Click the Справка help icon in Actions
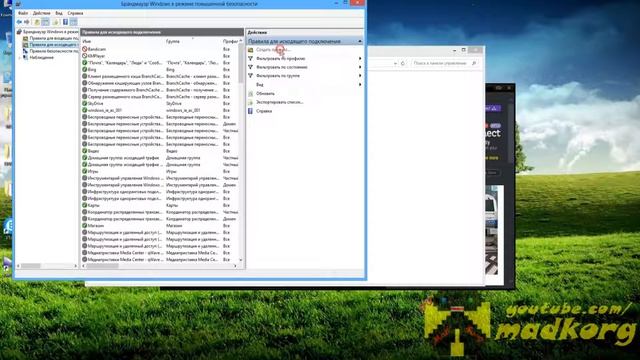The height and width of the screenshot is (360, 640). [x=251, y=111]
